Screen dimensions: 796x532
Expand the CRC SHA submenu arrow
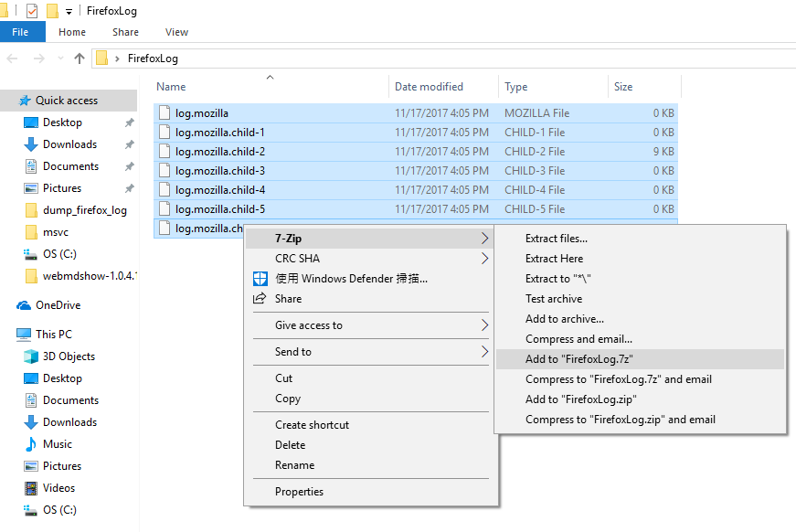pyautogui.click(x=484, y=259)
